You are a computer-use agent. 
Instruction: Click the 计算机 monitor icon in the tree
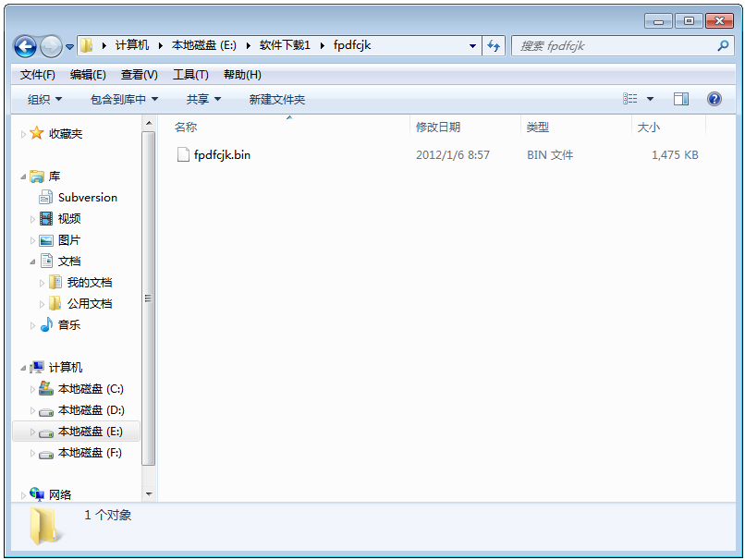coord(37,367)
